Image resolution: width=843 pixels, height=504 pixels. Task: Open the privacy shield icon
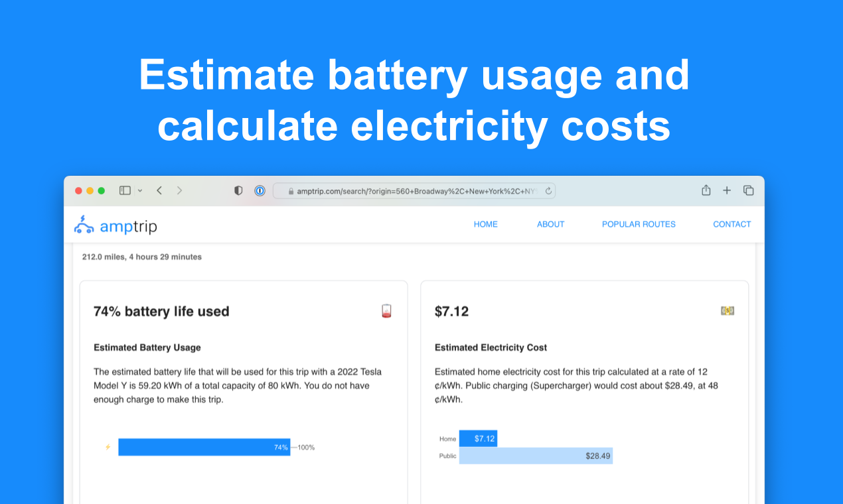[238, 190]
